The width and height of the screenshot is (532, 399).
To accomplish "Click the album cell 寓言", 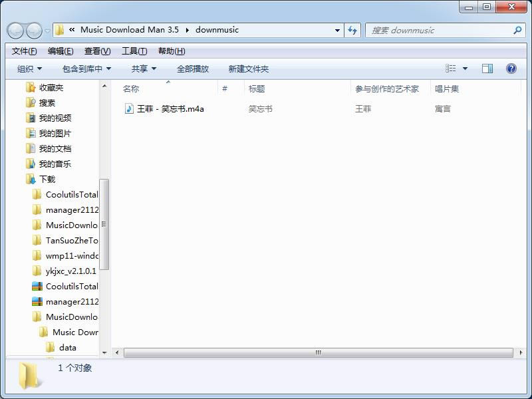I will click(443, 109).
